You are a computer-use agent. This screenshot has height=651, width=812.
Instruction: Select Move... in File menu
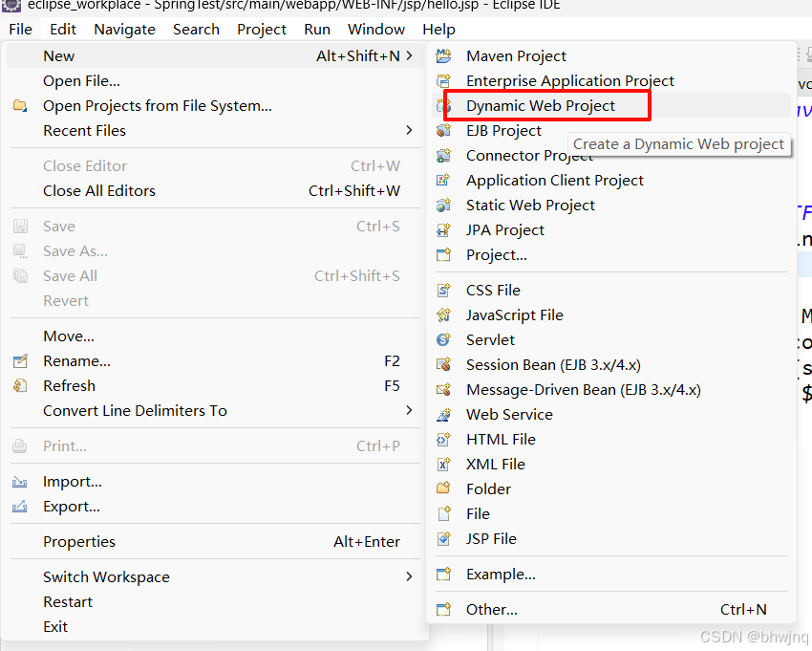(215, 336)
